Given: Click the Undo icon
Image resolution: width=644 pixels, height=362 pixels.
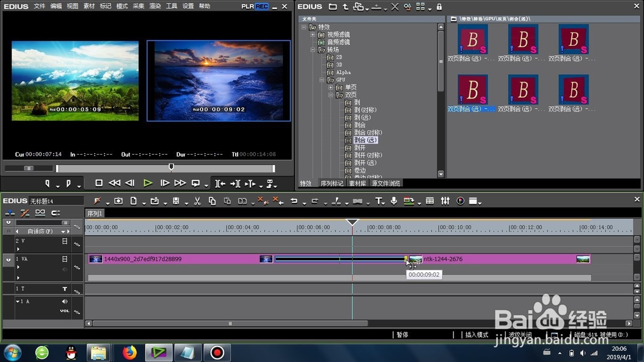Looking at the screenshot, I should click(294, 201).
